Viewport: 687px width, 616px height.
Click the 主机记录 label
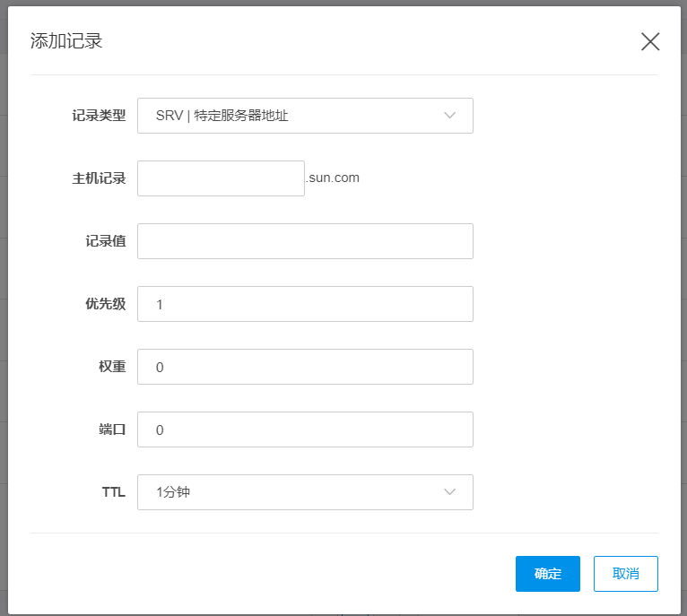point(99,178)
